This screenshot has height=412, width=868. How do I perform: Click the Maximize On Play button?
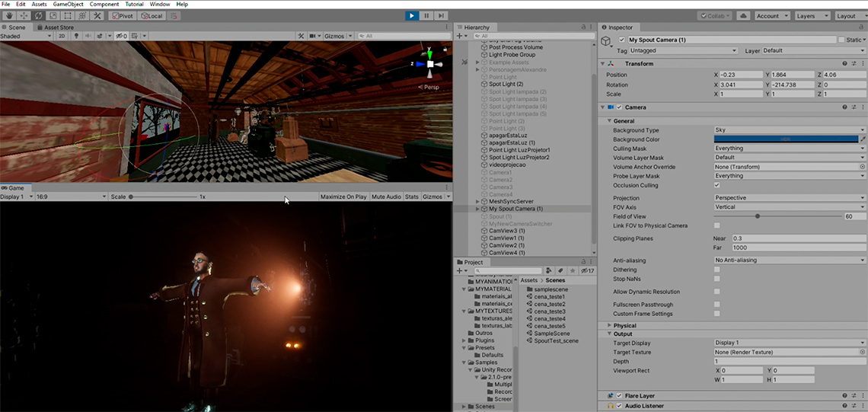click(343, 196)
